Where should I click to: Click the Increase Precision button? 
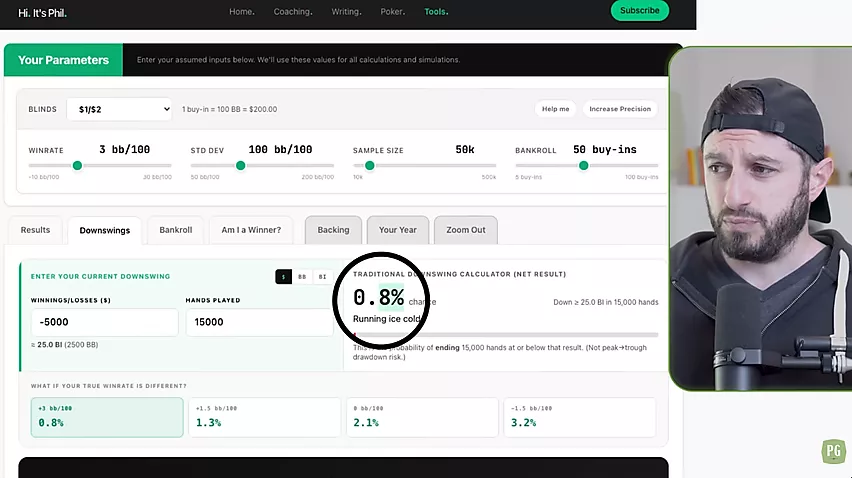pos(620,109)
